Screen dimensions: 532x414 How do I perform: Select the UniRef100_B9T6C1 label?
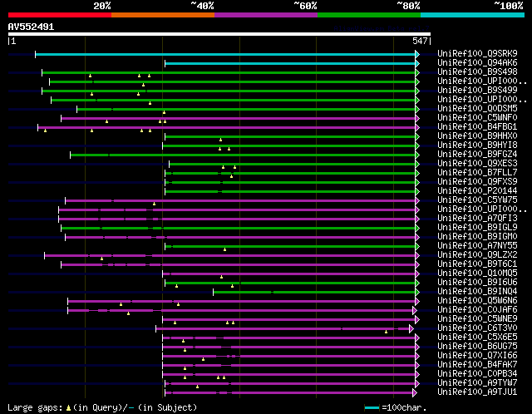point(477,264)
